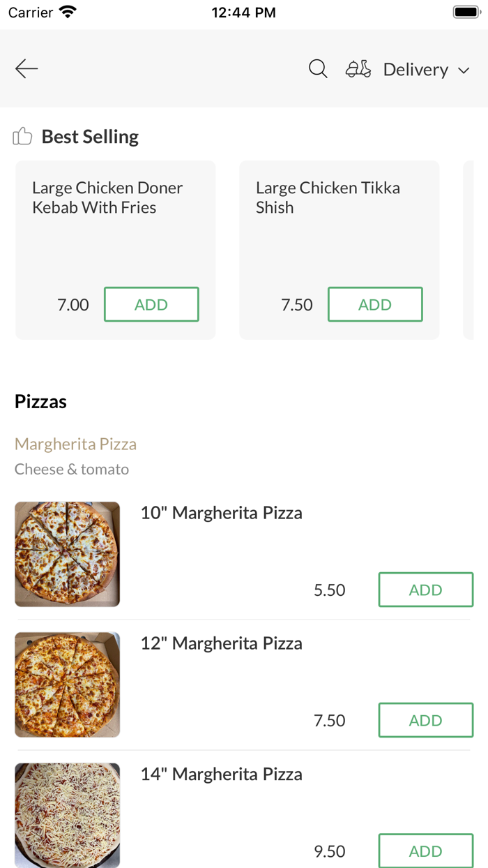This screenshot has height=868, width=488.
Task: Select the Best Selling section header
Action: 89,136
